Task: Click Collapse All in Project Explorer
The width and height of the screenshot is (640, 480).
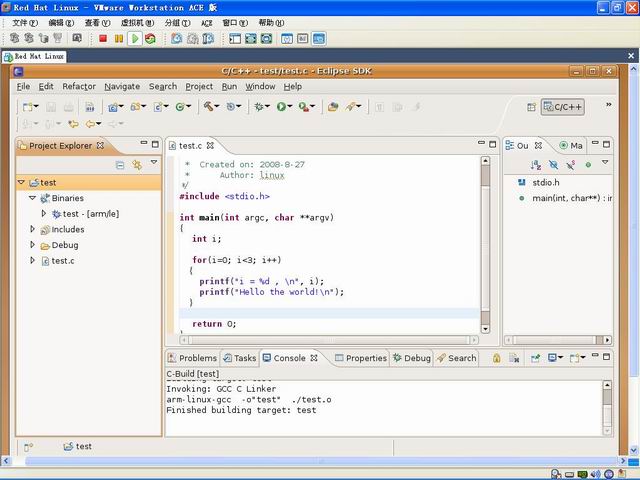Action: (x=120, y=165)
